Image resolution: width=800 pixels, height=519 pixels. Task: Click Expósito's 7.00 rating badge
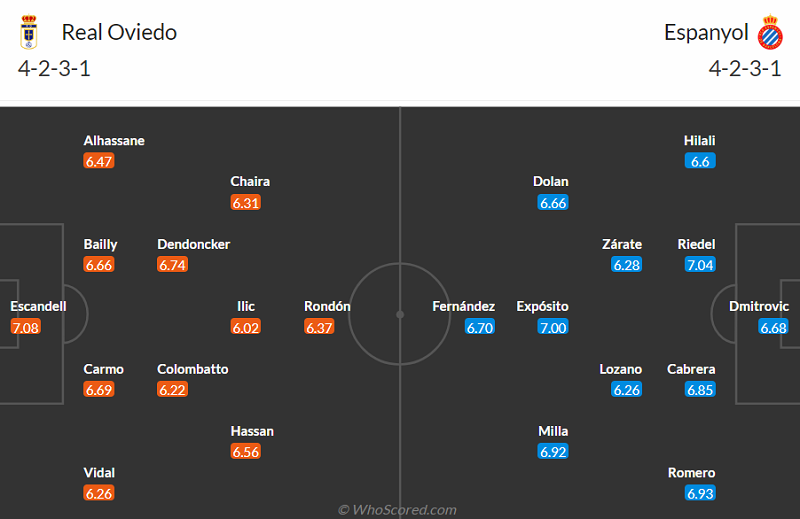pyautogui.click(x=552, y=327)
